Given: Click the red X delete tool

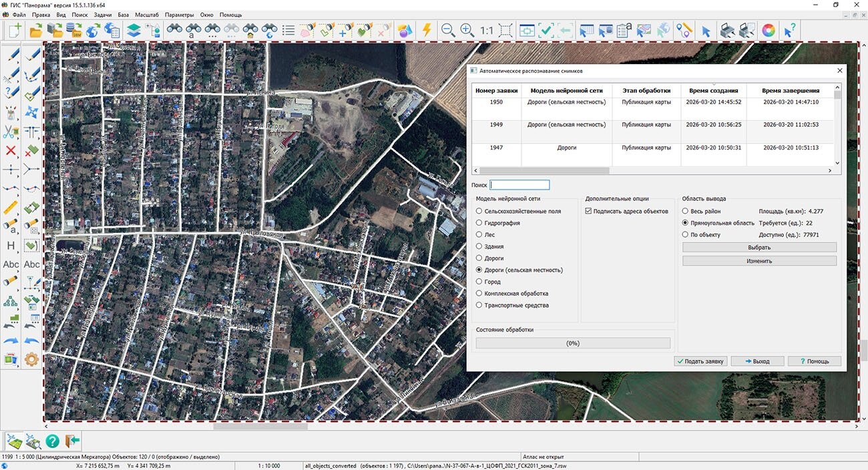Looking at the screenshot, I should 11,151.
